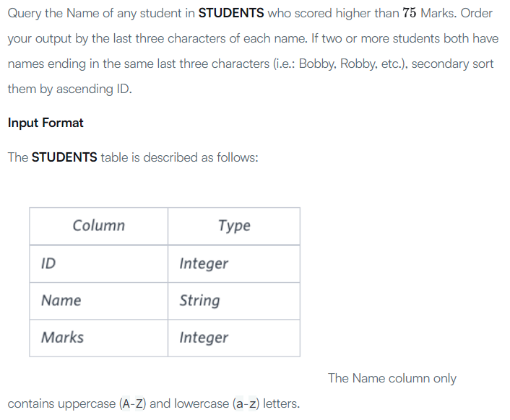This screenshot has height=420, width=510.
Task: Click the Integer cell in ID row
Action: pos(234,263)
